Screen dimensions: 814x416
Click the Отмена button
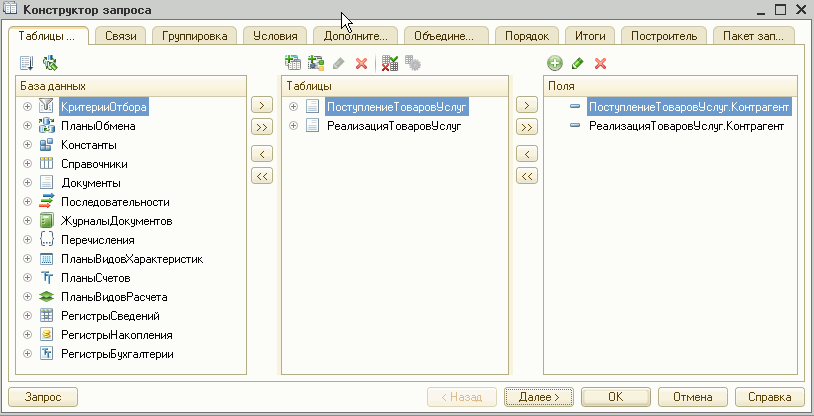click(x=693, y=397)
